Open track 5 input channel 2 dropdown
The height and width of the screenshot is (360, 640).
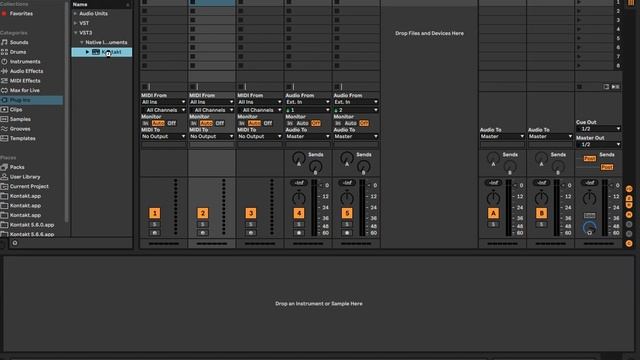[356, 110]
